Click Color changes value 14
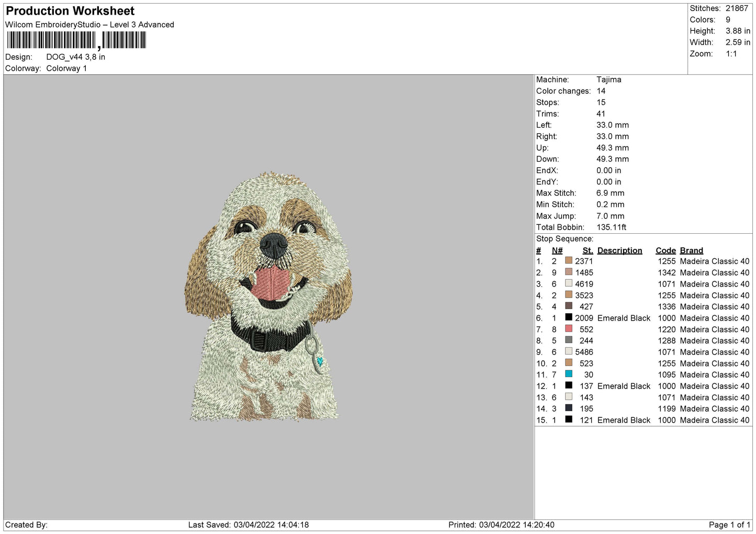756x534 pixels. coord(601,91)
